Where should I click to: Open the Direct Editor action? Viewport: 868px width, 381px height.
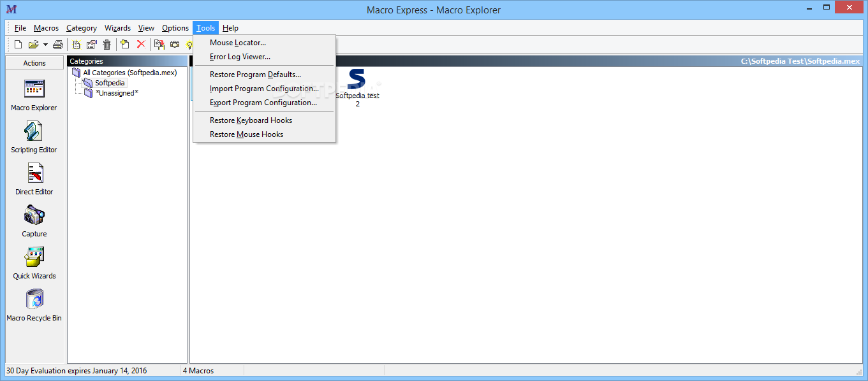(34, 179)
